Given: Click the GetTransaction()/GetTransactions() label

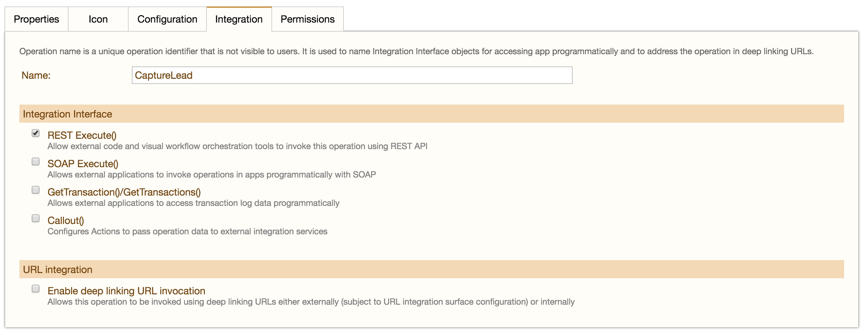Looking at the screenshot, I should tap(124, 192).
